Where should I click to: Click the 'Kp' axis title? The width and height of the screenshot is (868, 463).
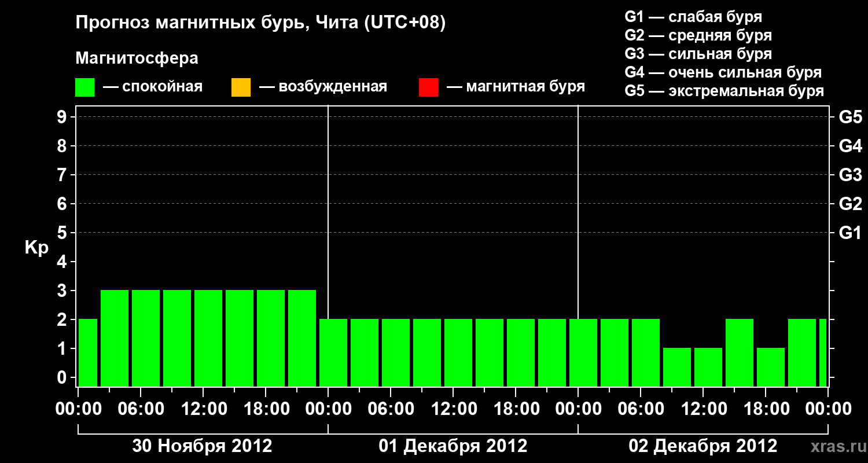tap(36, 248)
